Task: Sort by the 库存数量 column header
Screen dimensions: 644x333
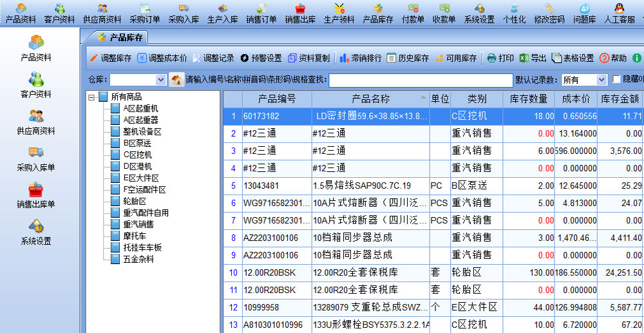Action: (x=528, y=99)
